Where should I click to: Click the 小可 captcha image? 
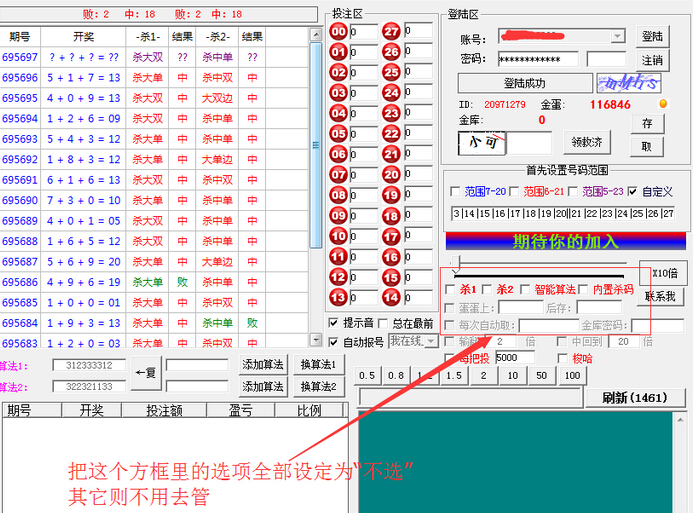click(482, 142)
